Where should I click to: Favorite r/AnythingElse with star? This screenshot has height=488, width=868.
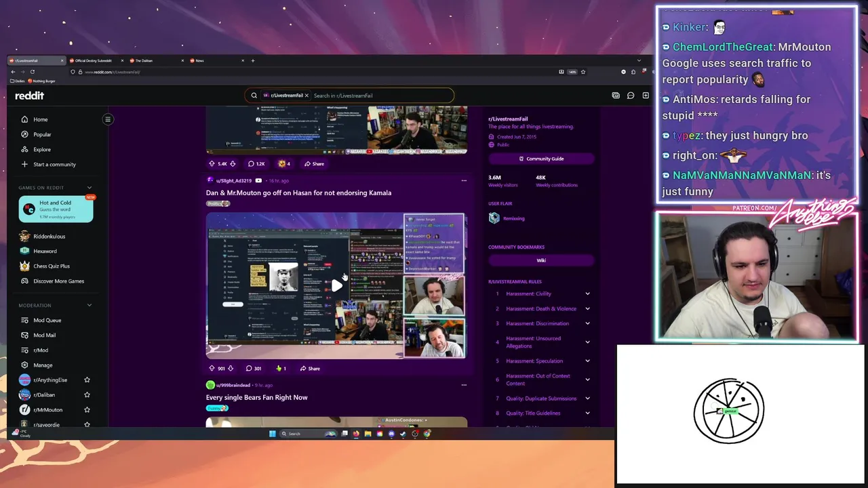click(87, 380)
